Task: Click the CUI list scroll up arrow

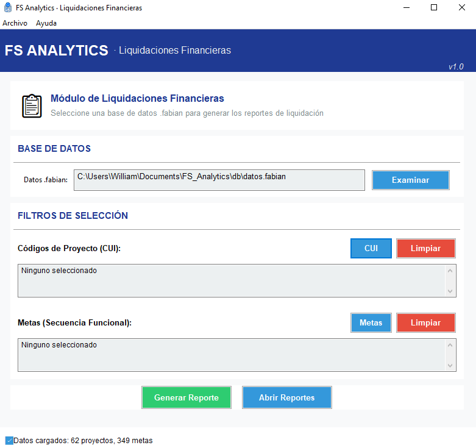Action: [x=450, y=271]
